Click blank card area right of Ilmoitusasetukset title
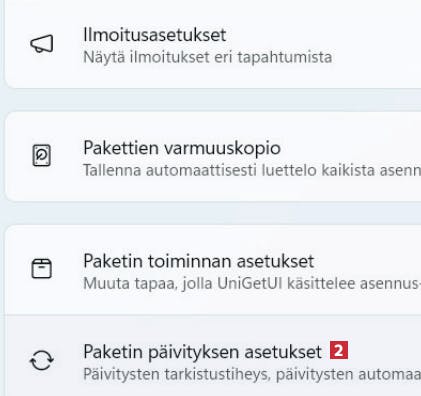Viewport: 421px width, 396px height. coord(323,35)
